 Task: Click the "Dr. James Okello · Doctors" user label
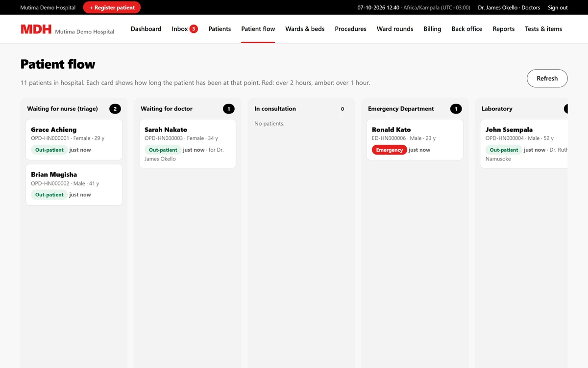point(509,7)
